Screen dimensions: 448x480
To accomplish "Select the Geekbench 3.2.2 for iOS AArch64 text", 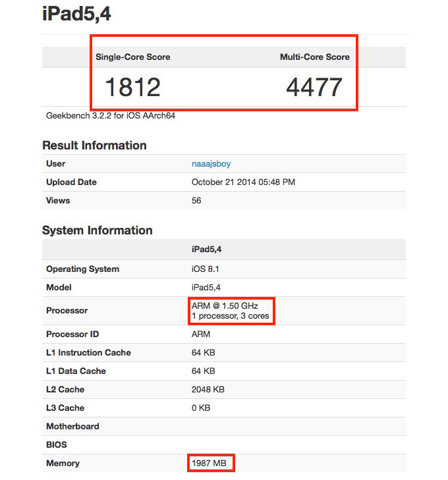I will [111, 116].
